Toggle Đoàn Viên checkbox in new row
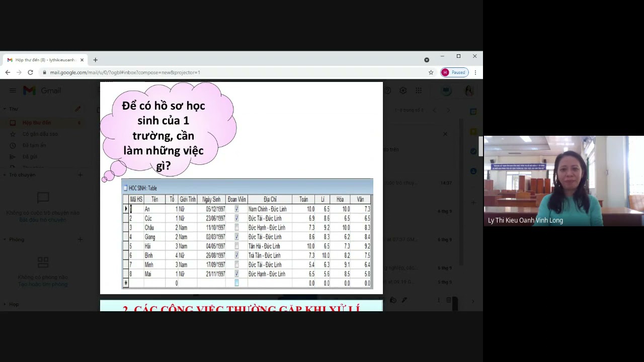 236,283
